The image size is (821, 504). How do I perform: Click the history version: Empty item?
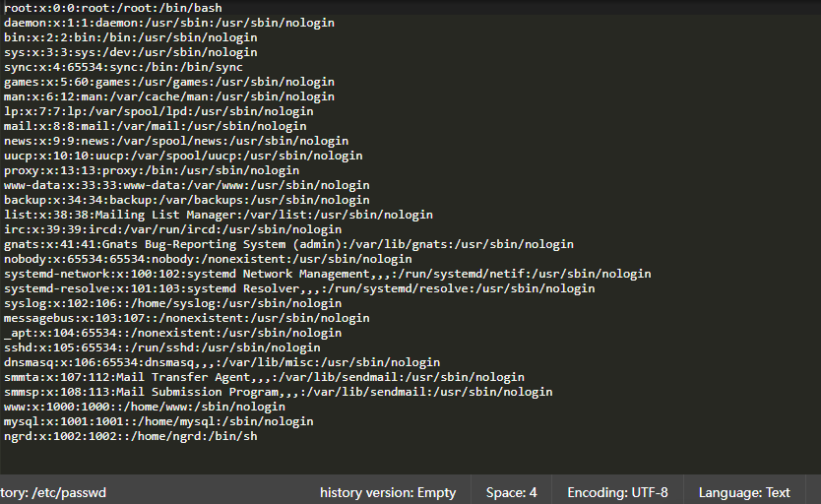pos(388,492)
